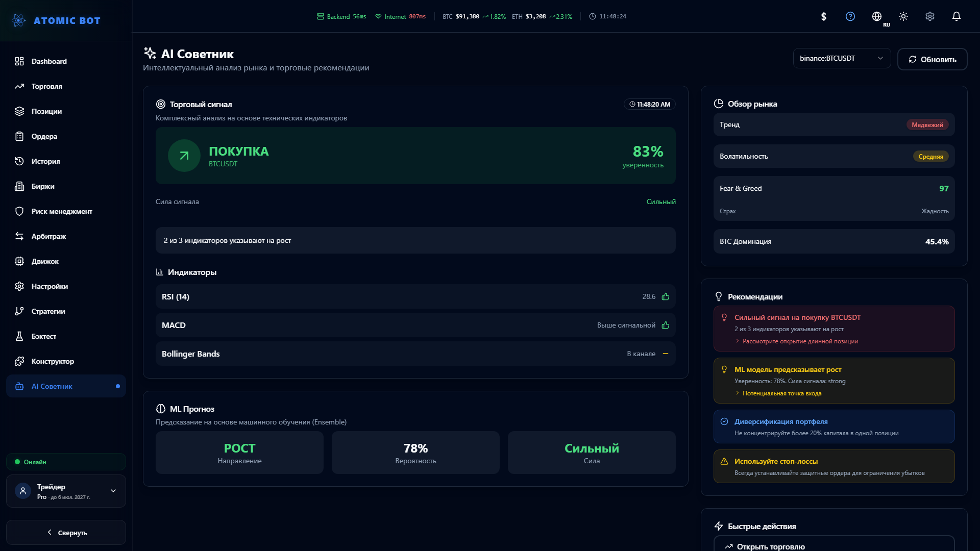Click the Диверсификация портфеля recommendation card
The height and width of the screenshot is (551, 980).
click(x=834, y=427)
